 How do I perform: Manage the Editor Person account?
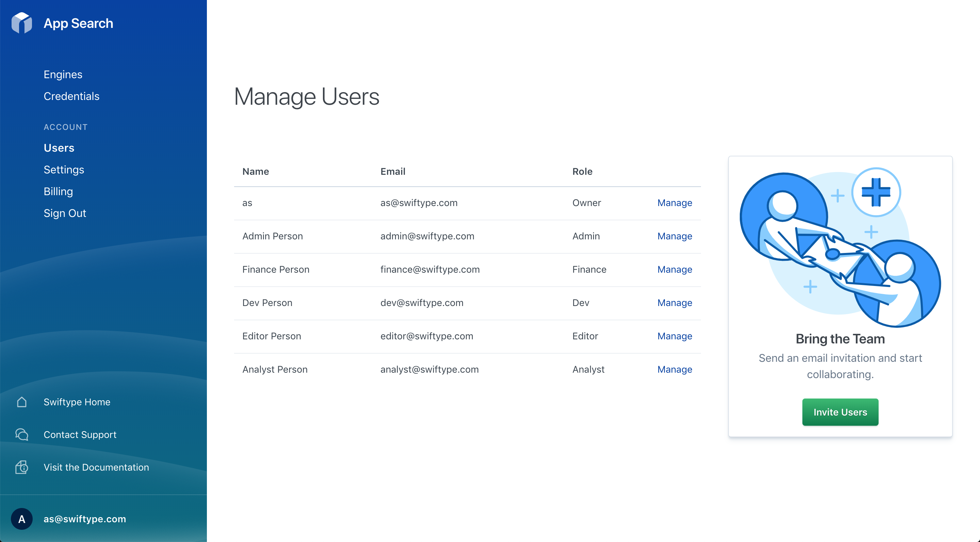(674, 336)
